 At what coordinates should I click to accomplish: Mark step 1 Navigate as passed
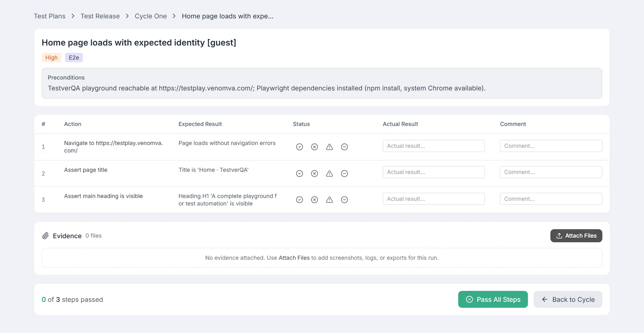[300, 147]
